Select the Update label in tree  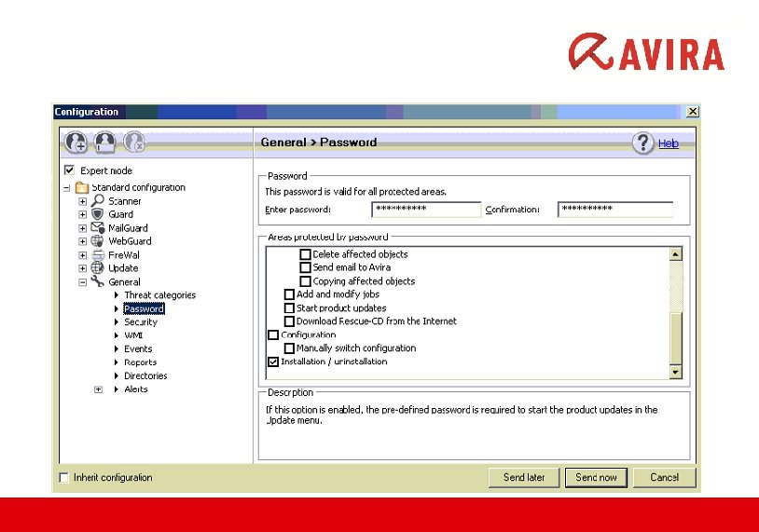[123, 268]
